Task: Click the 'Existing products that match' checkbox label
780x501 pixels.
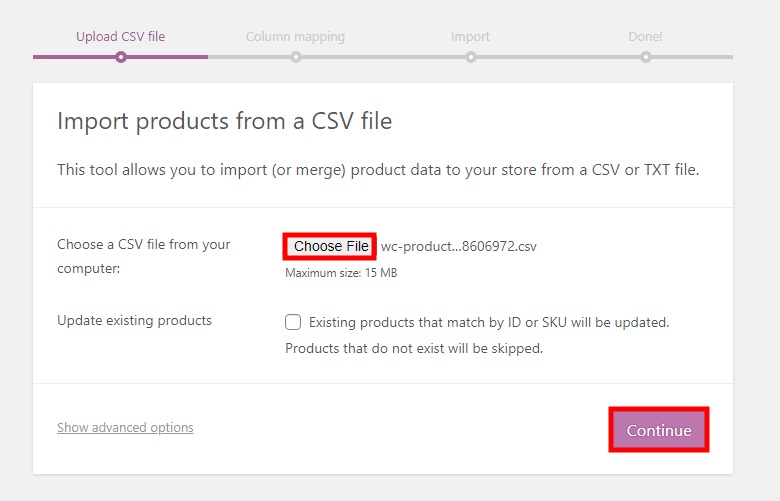Action: [x=489, y=322]
